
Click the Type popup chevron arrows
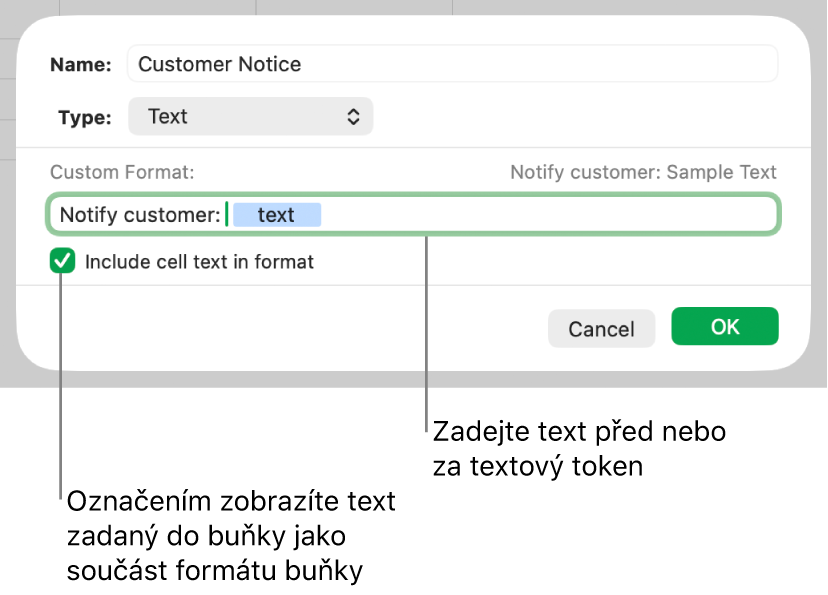(x=354, y=116)
